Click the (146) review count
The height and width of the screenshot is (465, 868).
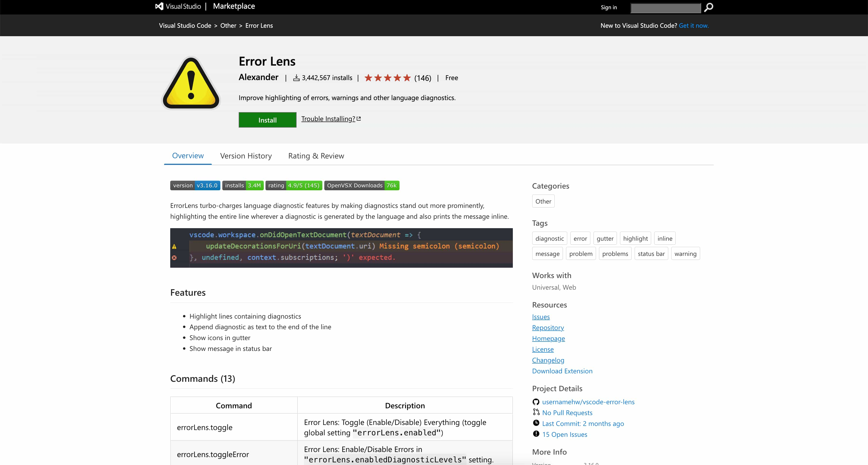point(422,78)
